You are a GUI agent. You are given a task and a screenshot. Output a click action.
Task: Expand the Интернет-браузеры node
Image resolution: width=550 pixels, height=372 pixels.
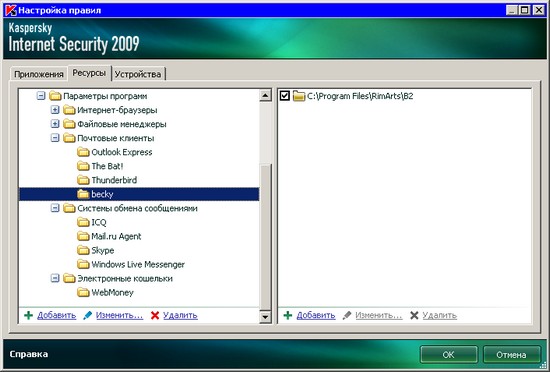[x=55, y=110]
